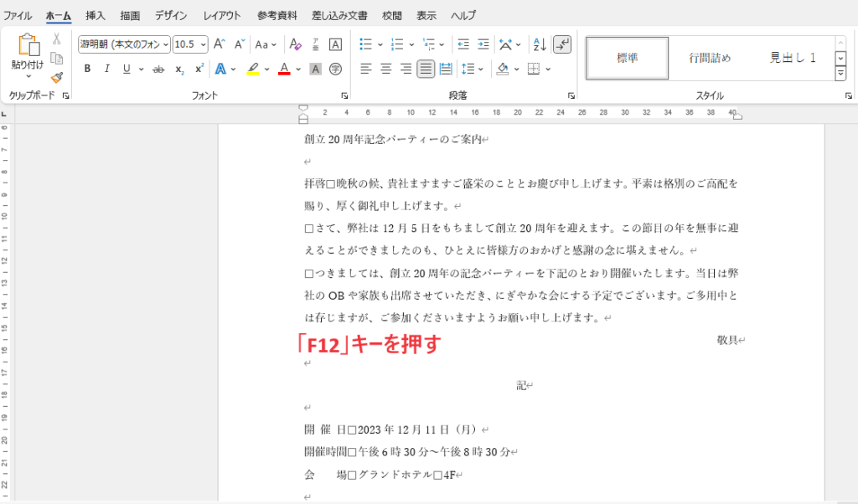Viewport: 858px width, 504px height.
Task: Open line spacing options dropdown
Action: coord(481,69)
